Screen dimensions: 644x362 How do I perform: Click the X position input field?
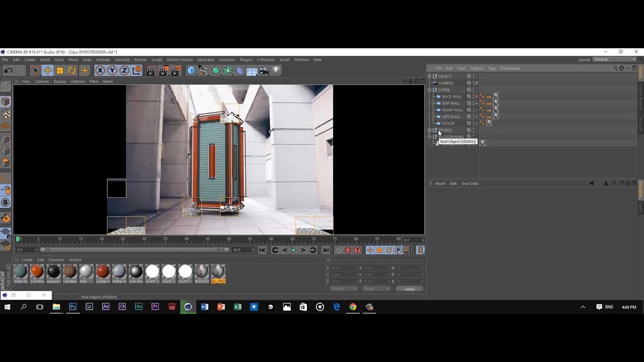(343, 268)
